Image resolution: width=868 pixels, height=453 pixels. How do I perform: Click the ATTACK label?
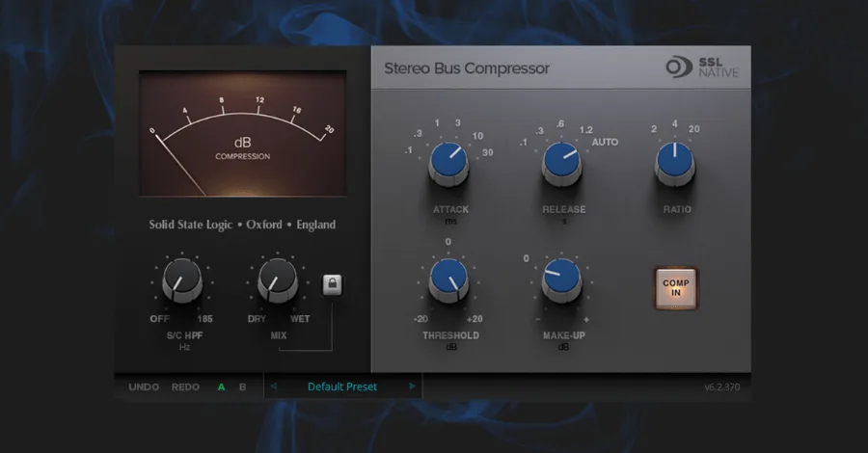coord(450,209)
